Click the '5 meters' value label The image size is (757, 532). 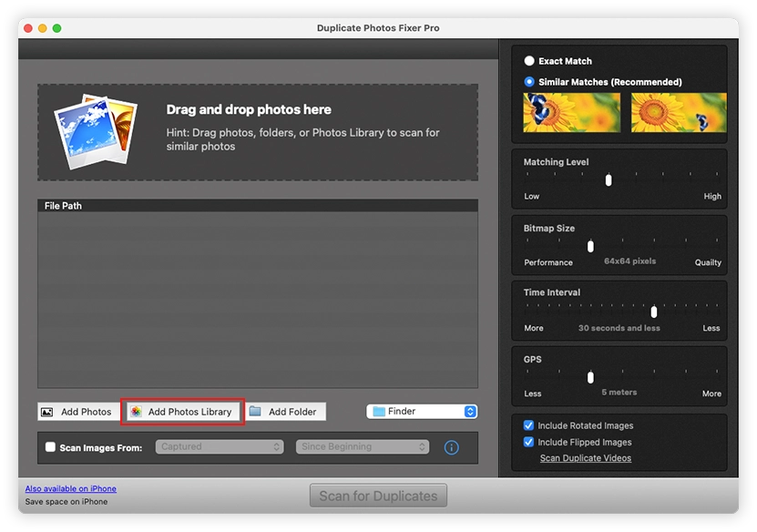pos(619,392)
